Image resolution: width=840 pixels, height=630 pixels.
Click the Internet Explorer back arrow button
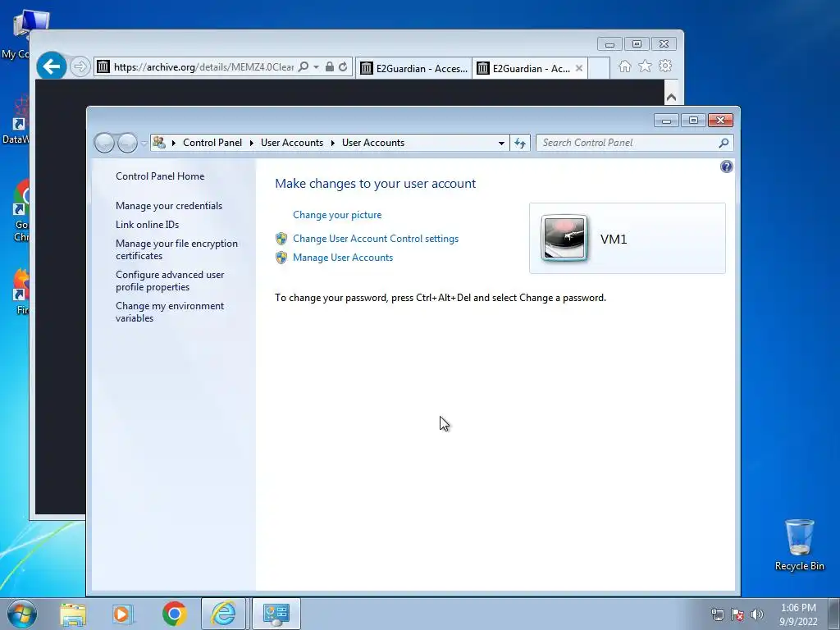click(52, 66)
